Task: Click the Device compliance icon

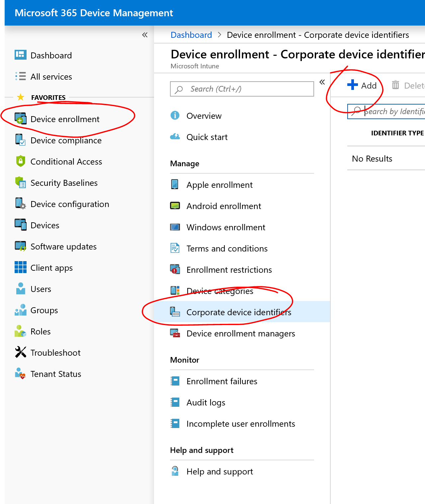Action: click(x=20, y=140)
